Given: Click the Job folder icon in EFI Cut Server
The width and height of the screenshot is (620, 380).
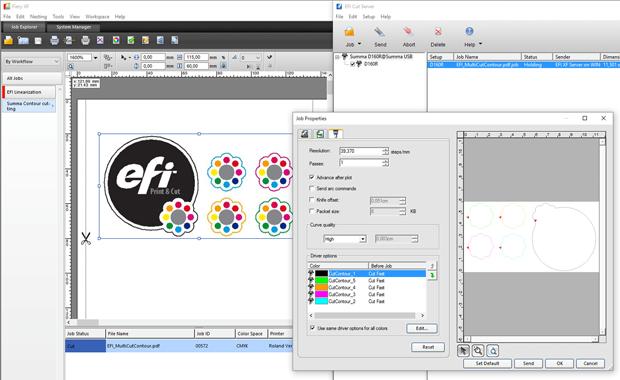Looking at the screenshot, I should click(349, 32).
